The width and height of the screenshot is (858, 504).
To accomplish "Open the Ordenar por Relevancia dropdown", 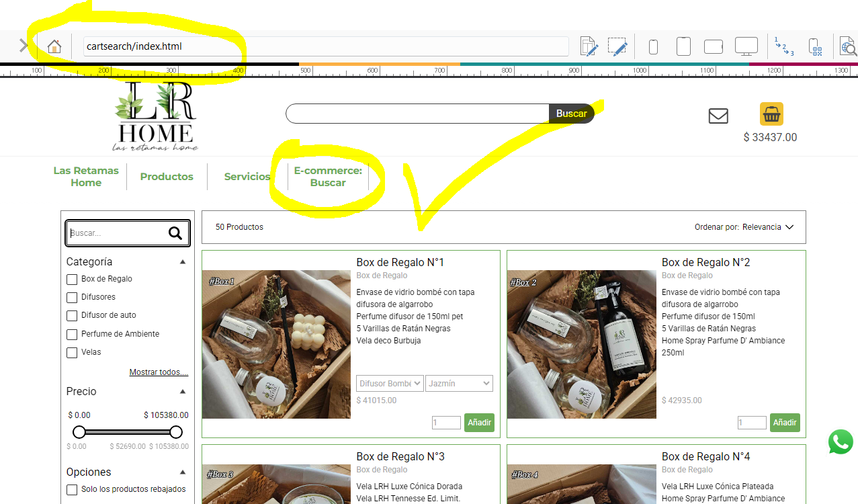I will 744,227.
